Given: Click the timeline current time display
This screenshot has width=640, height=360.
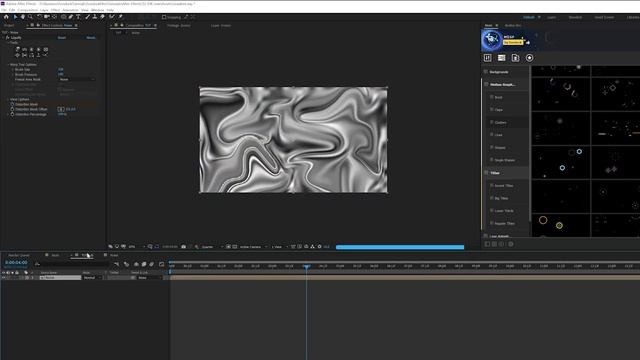Looking at the screenshot, I should (x=16, y=262).
